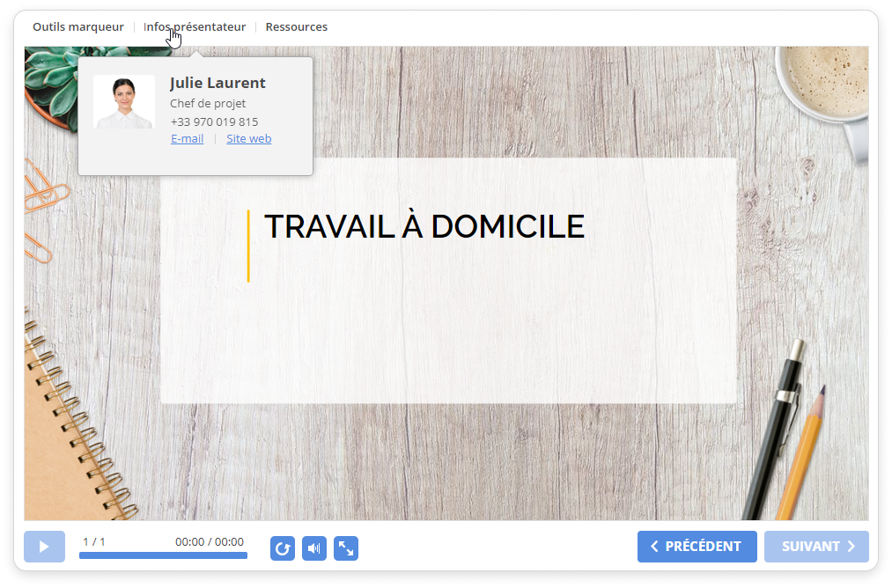The width and height of the screenshot is (892, 588).
Task: Click the blue playback progress bar
Action: pyautogui.click(x=163, y=555)
